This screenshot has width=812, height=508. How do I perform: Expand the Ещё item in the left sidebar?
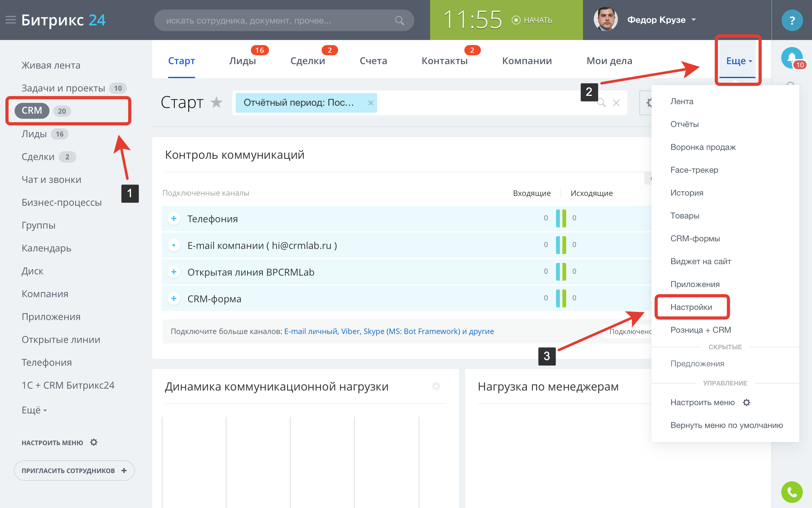tap(34, 410)
